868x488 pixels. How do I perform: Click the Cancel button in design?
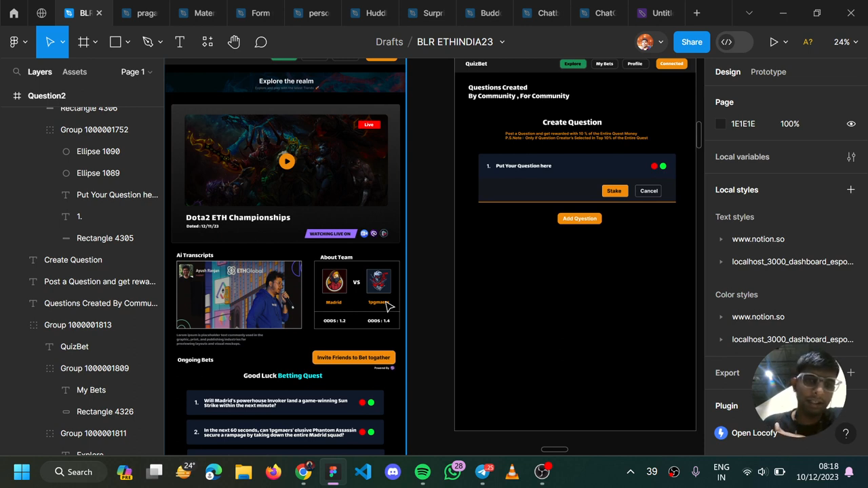coord(649,191)
